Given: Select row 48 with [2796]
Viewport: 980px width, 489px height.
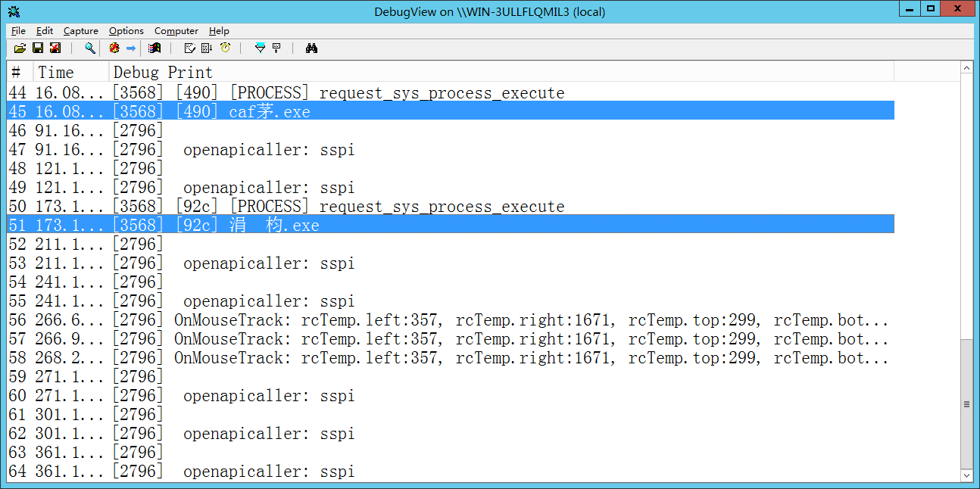Looking at the screenshot, I should [x=451, y=168].
